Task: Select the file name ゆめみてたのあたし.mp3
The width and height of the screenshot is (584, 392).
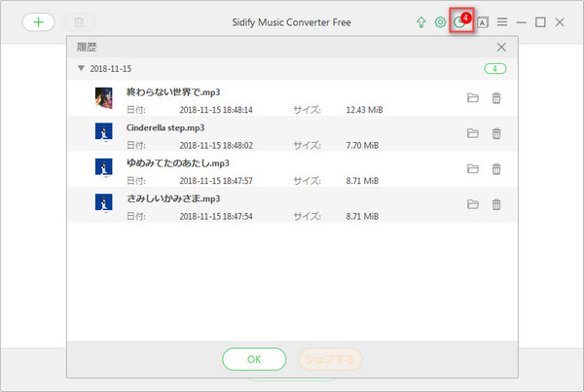Action: 178,163
